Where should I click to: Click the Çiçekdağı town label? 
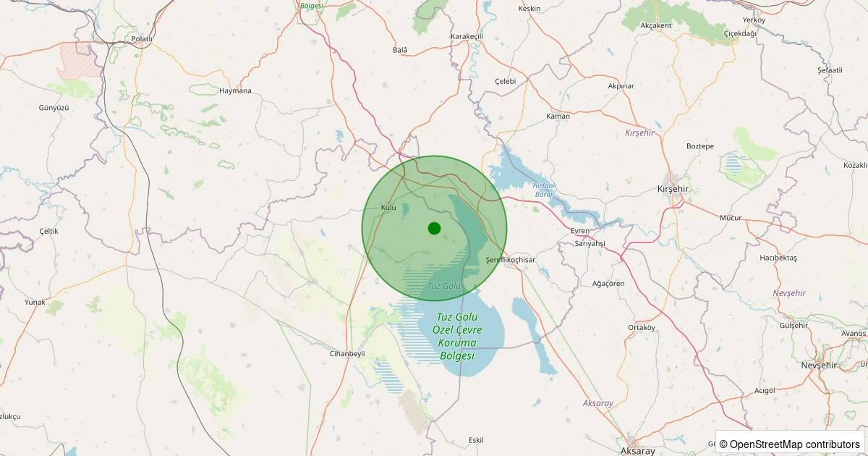(x=740, y=34)
